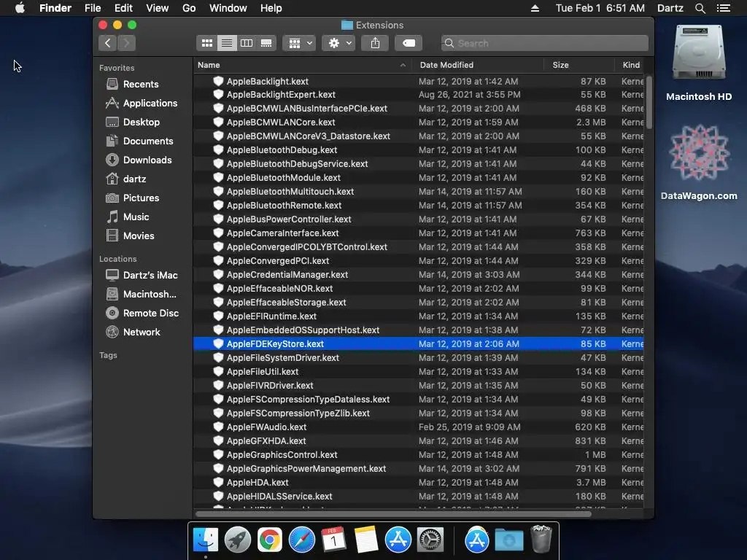Viewport: 747px width, 560px height.
Task: Open Trash in the Dock
Action: [541, 539]
